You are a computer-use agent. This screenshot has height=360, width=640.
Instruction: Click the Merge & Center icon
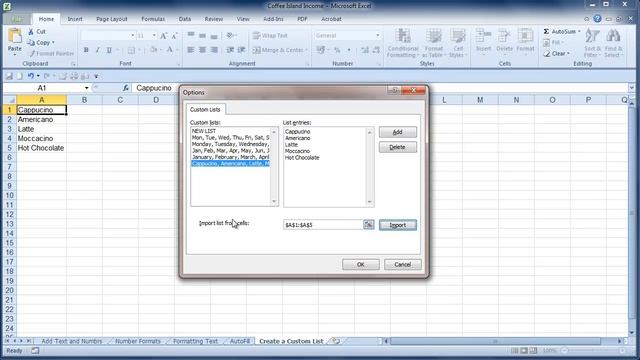coord(256,50)
